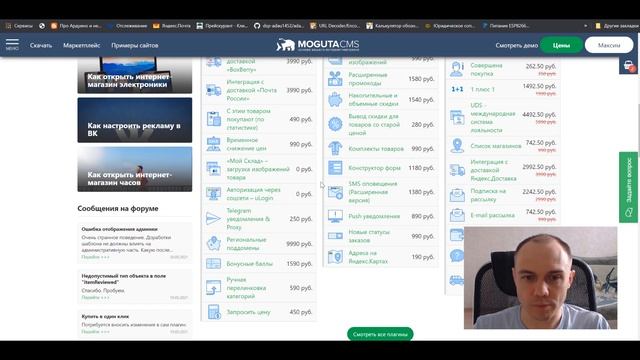Open the E-mail рассылка plugin link
Screen dimensions: 640x360
point(492,215)
